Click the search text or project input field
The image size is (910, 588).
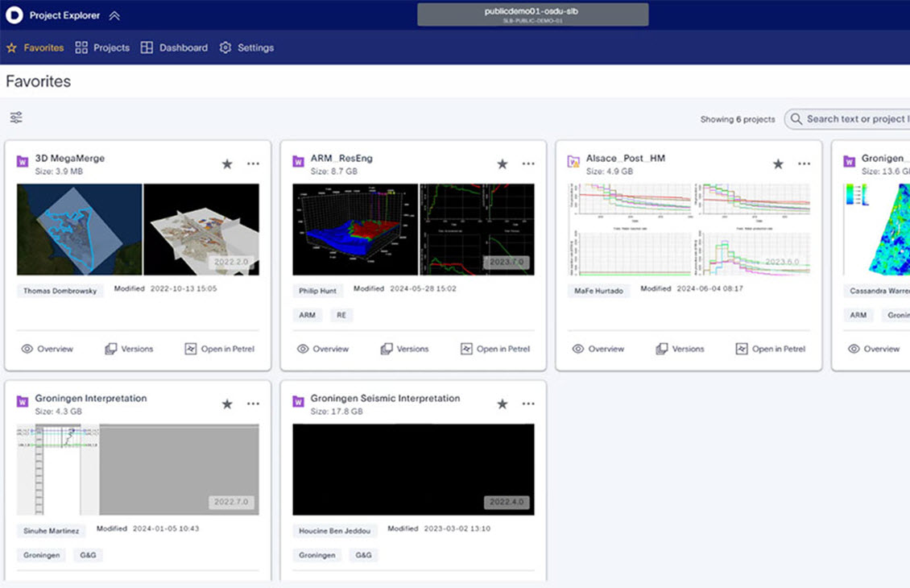(x=855, y=119)
